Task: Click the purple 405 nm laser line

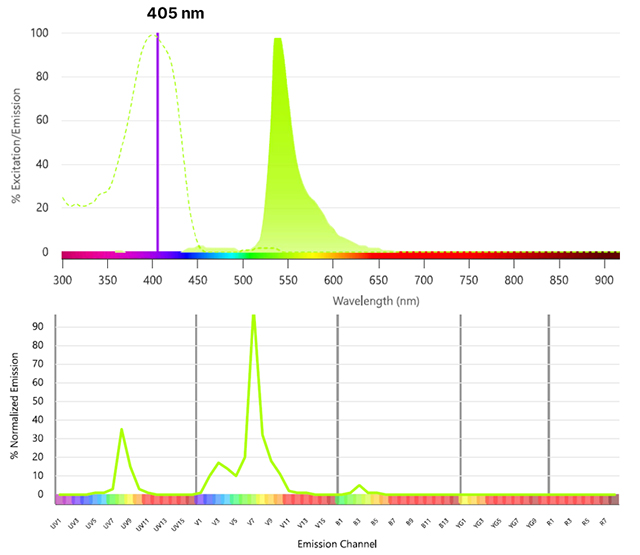Action: click(158, 142)
